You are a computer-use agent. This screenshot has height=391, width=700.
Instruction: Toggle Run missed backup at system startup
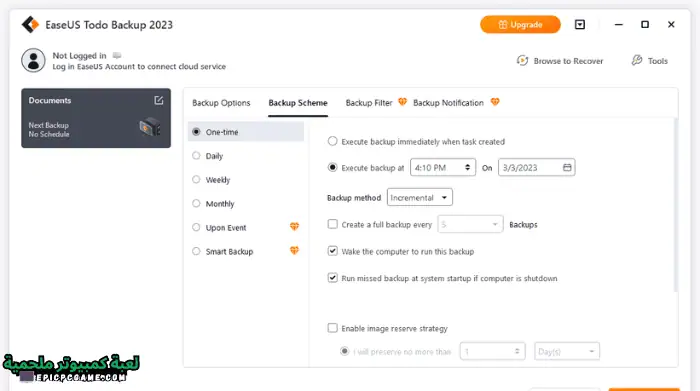(x=333, y=278)
